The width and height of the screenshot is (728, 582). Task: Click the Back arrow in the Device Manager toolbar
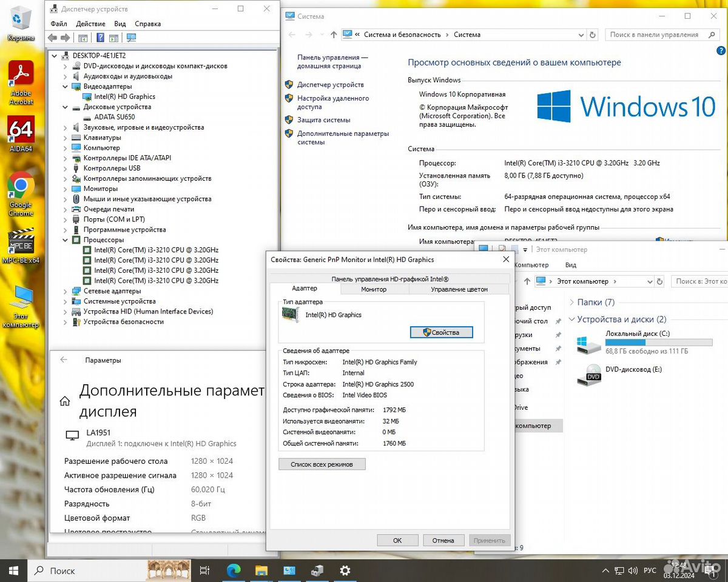tap(52, 38)
